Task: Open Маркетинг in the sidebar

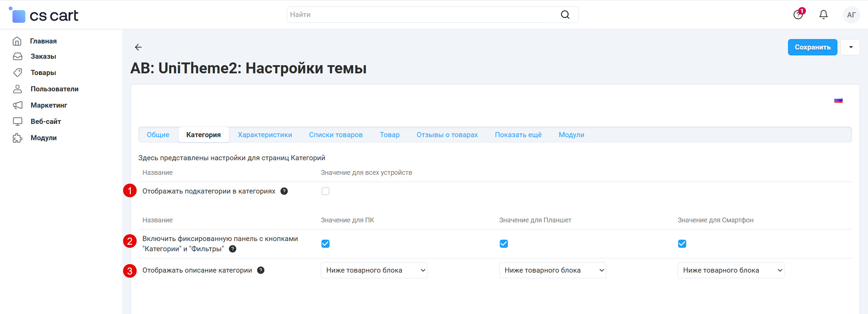Action: pos(49,105)
